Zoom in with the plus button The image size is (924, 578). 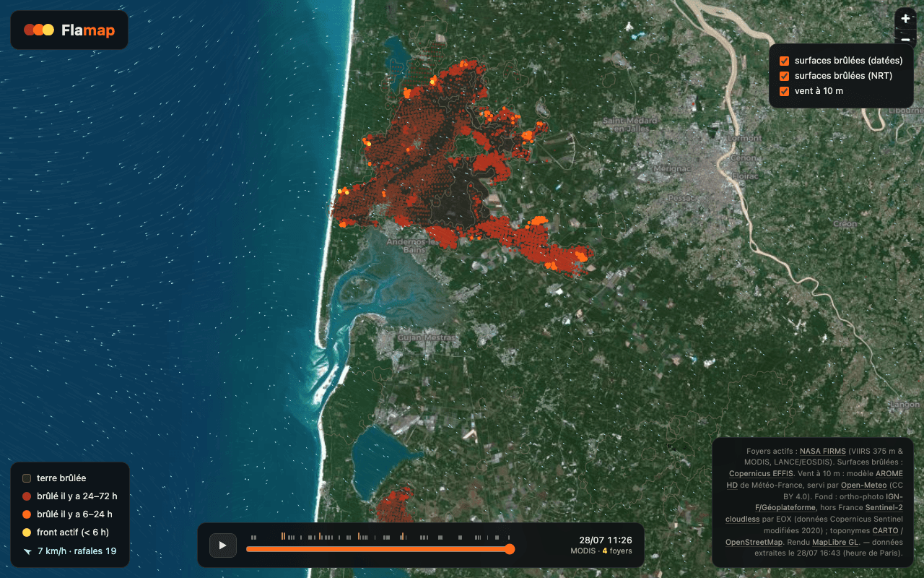pos(905,19)
